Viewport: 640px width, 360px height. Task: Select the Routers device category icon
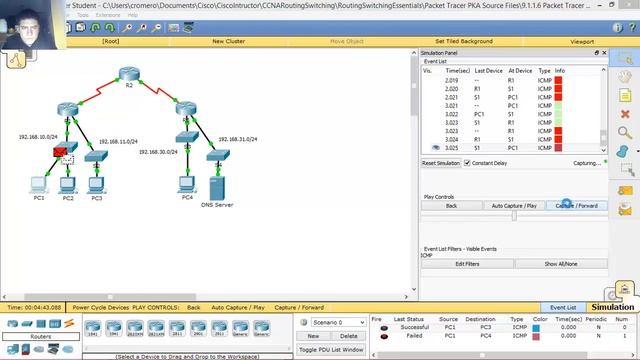13,324
